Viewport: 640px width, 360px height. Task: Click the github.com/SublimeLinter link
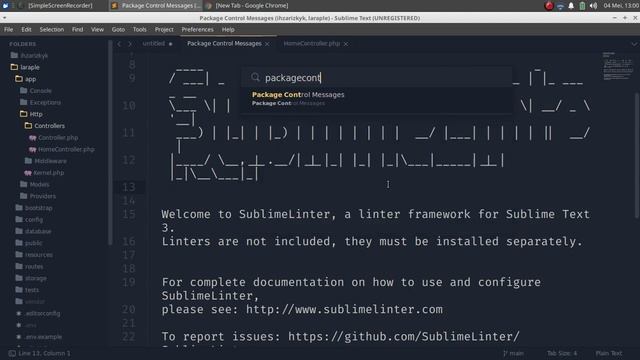[x=404, y=336]
